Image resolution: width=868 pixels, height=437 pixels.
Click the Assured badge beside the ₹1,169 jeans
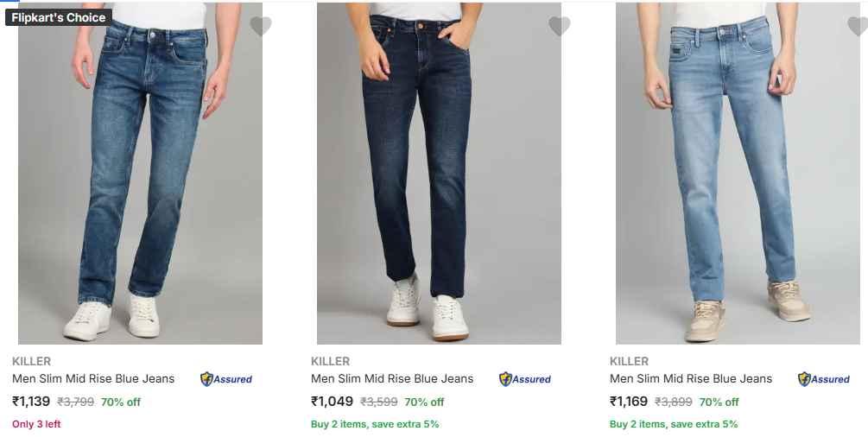(824, 379)
